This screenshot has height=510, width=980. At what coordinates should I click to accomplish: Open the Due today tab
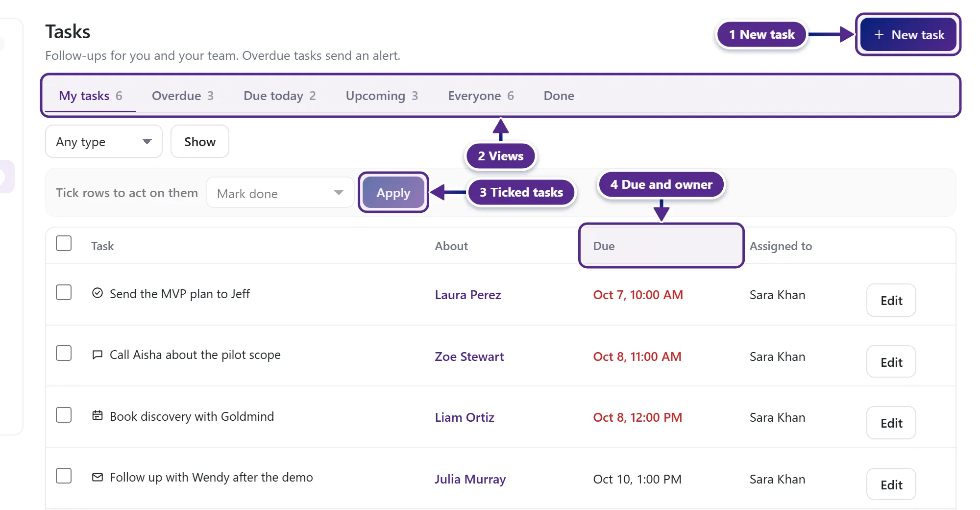coord(280,96)
